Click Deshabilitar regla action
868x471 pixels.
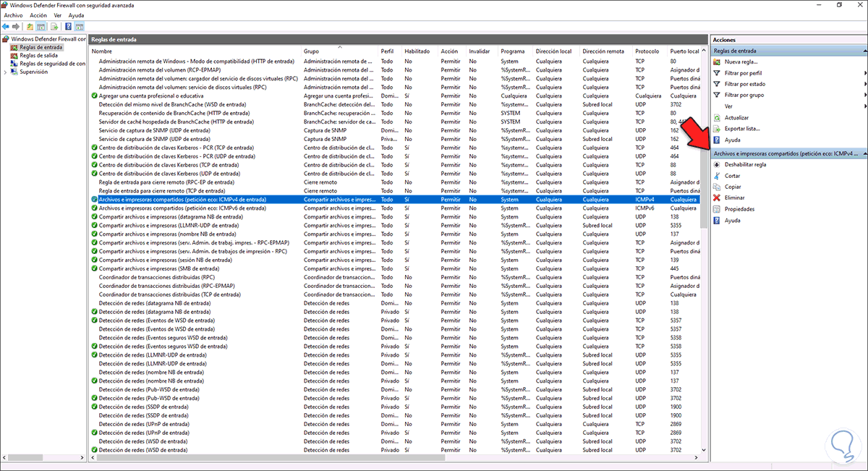pos(745,164)
